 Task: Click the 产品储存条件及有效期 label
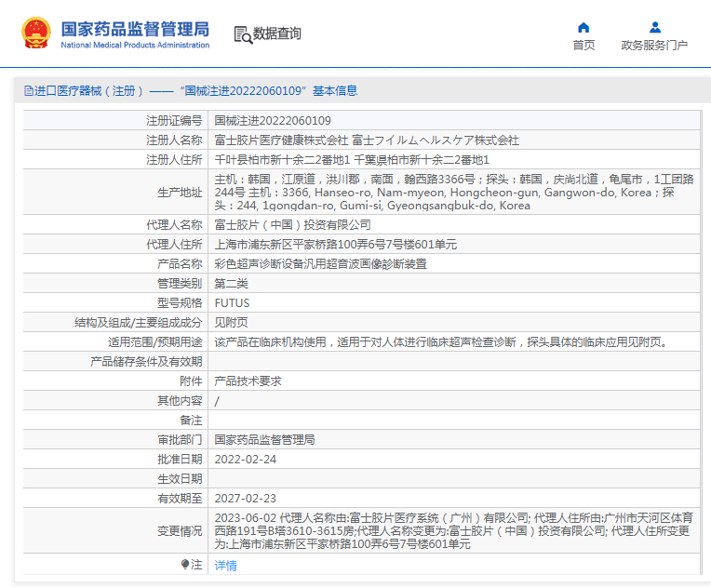tap(146, 361)
